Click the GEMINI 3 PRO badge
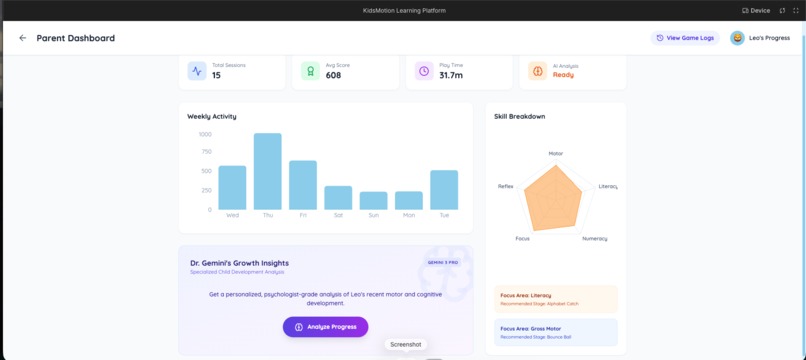806x360 pixels. coord(443,262)
